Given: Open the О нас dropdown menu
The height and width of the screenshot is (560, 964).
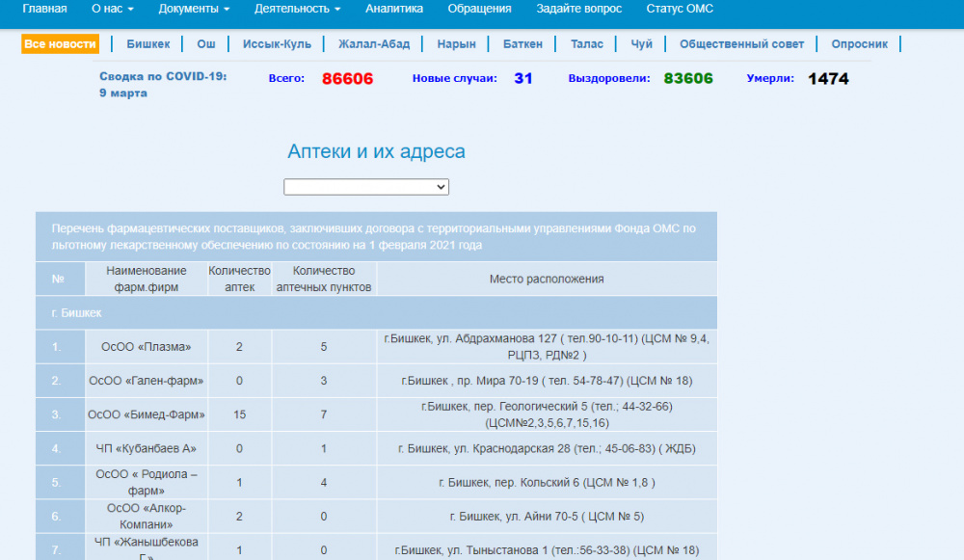Looking at the screenshot, I should (x=112, y=9).
